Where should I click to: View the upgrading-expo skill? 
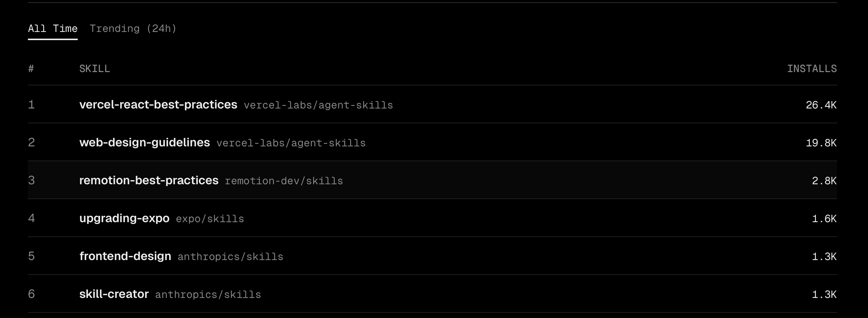(x=124, y=218)
